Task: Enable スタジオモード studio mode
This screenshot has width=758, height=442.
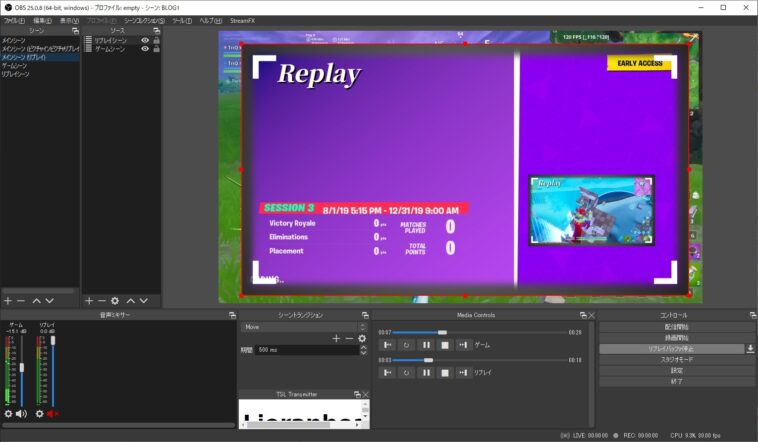Action: 677,360
